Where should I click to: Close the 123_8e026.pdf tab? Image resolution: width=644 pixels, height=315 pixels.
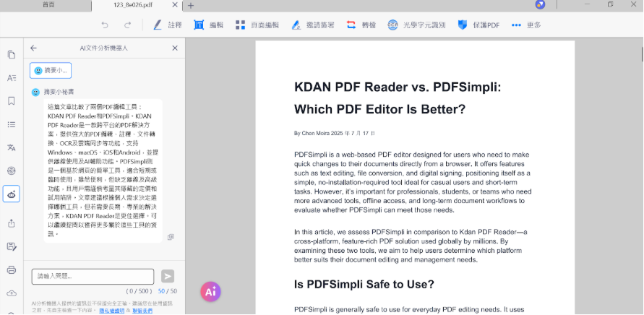(x=175, y=5)
